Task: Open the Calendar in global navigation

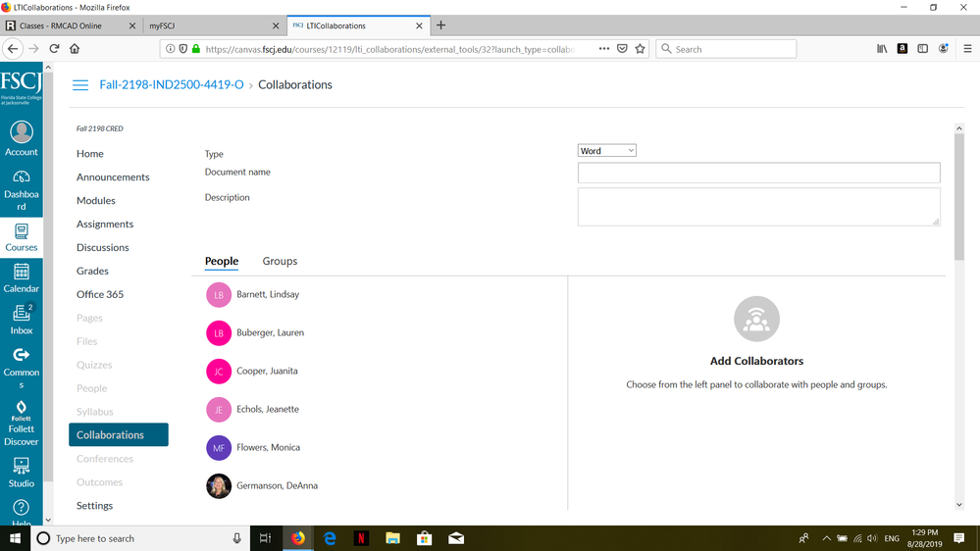Action: tap(21, 277)
